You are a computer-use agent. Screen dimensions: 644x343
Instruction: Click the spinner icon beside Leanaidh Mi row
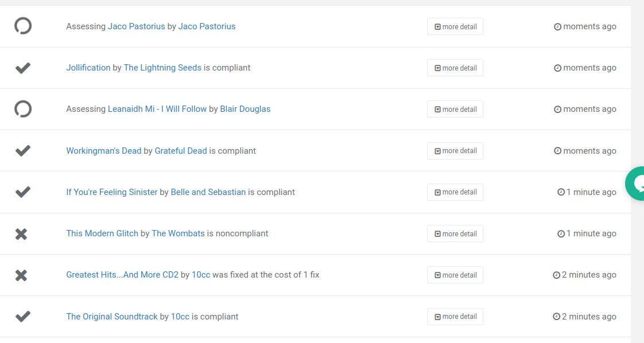pyautogui.click(x=23, y=109)
